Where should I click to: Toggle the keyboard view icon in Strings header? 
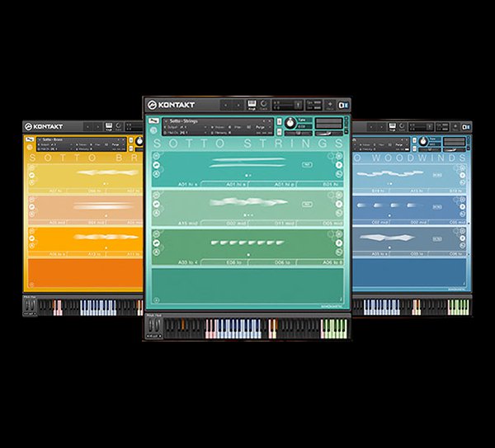pos(252,104)
